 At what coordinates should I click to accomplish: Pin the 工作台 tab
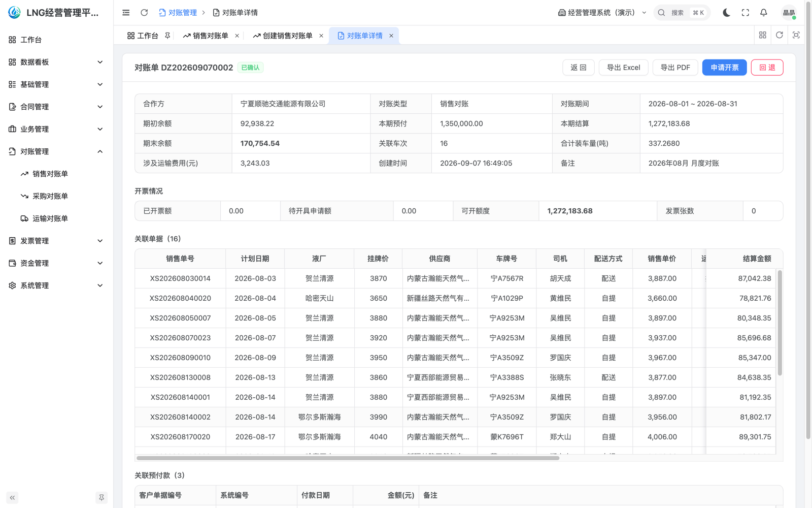click(167, 36)
